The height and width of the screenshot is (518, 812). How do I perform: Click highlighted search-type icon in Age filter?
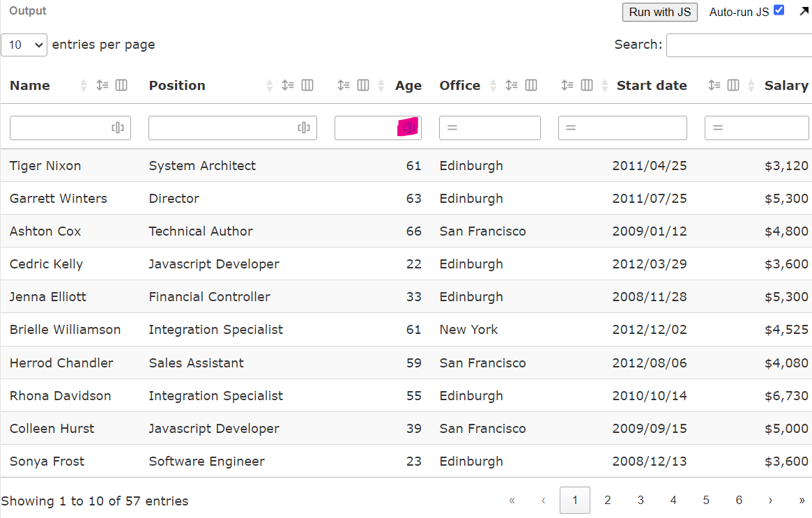tap(409, 128)
